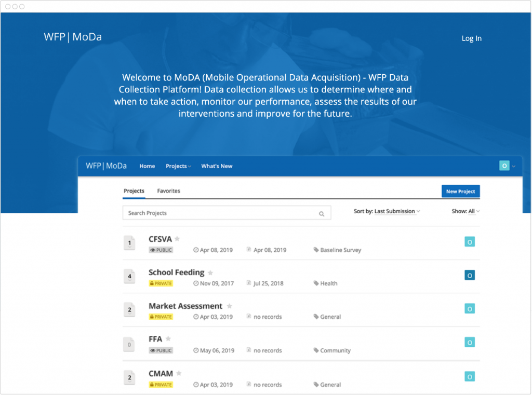Go to Home in navbar
Screen dimensions: 532x395
(x=147, y=166)
